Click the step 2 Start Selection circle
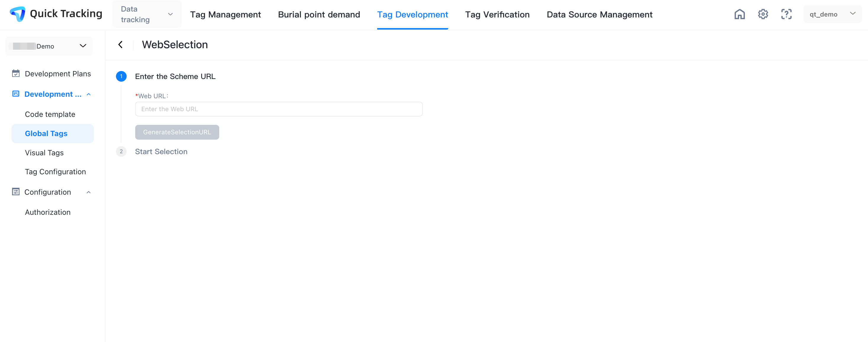 121,152
